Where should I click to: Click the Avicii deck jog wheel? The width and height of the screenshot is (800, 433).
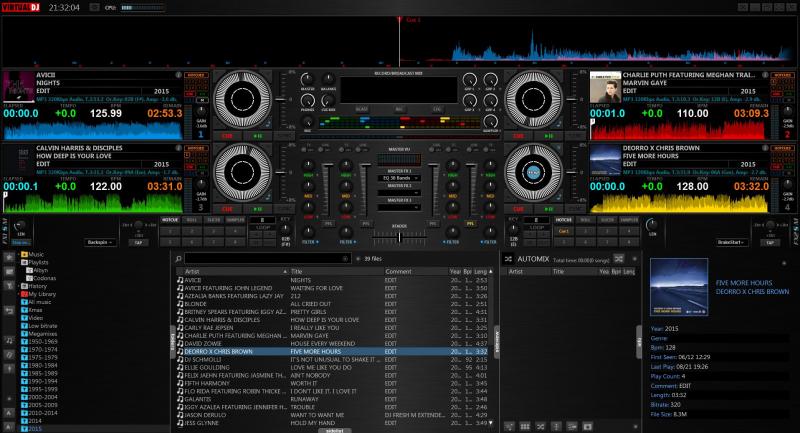coord(244,99)
